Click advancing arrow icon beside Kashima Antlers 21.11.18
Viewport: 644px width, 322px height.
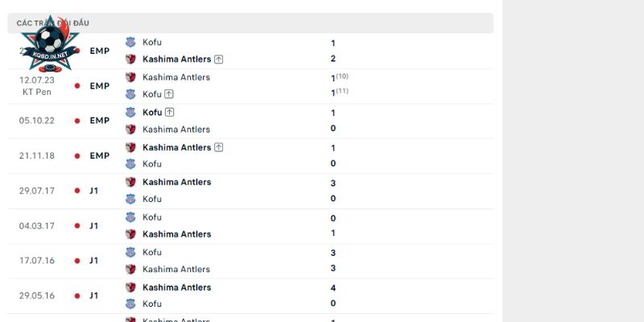coord(218,147)
